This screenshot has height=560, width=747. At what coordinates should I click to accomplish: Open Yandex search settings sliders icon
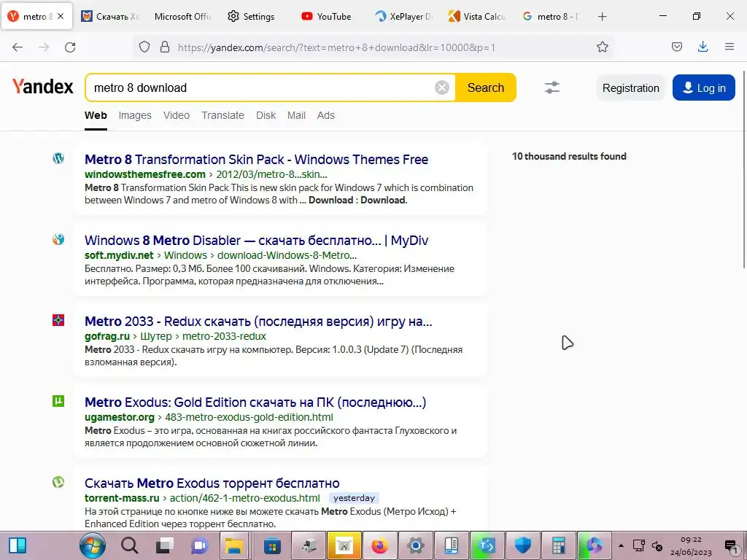[x=551, y=87]
